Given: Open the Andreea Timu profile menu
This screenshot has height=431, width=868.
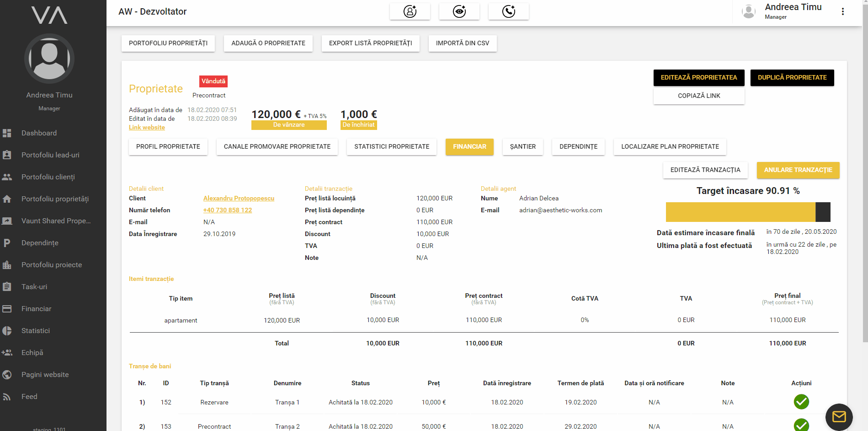Looking at the screenshot, I should [782, 11].
